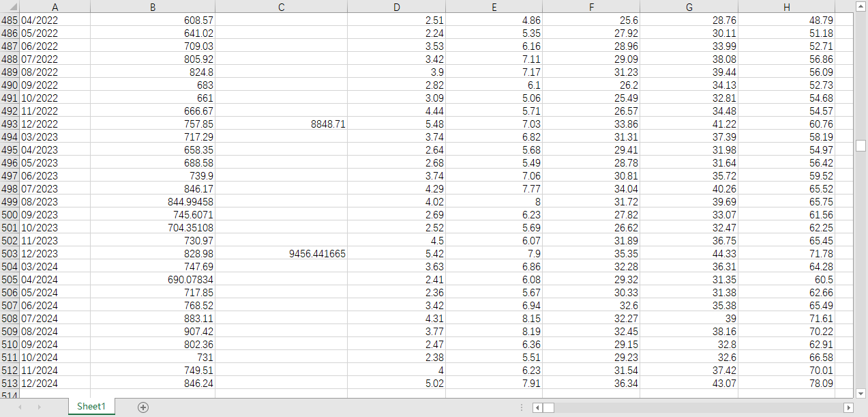This screenshot has height=417, width=868.
Task: Click next sheet navigation arrow
Action: tap(39, 407)
